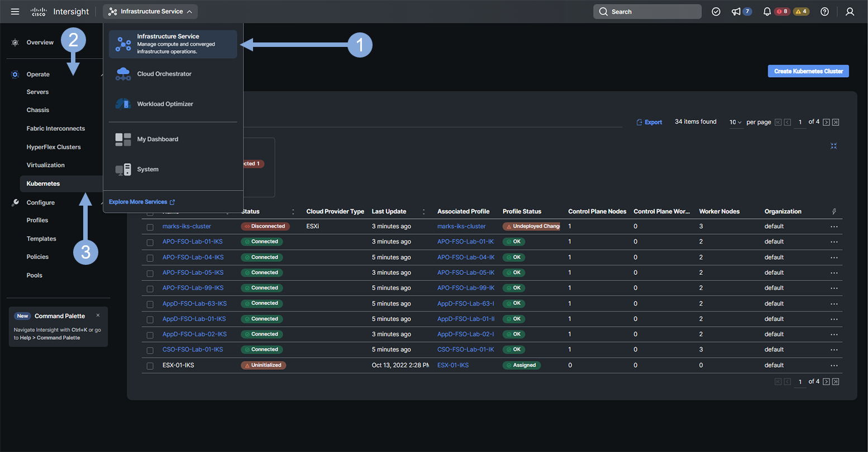Open Fabric Interconnects in the sidebar
868x452 pixels.
[x=56, y=129]
